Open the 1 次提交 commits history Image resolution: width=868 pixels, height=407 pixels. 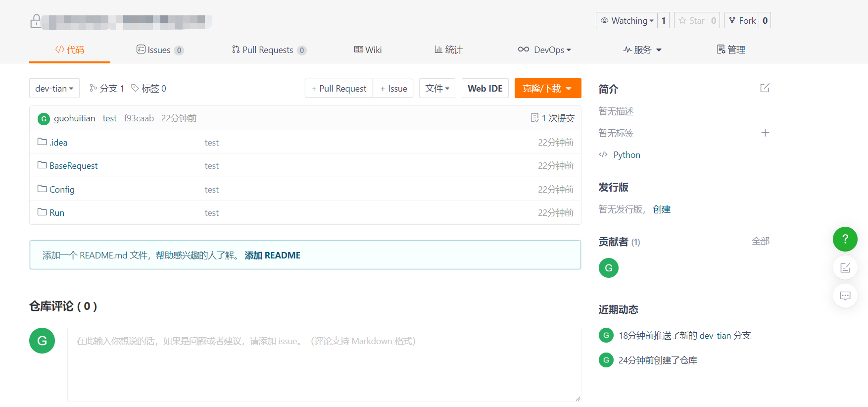[x=553, y=118]
